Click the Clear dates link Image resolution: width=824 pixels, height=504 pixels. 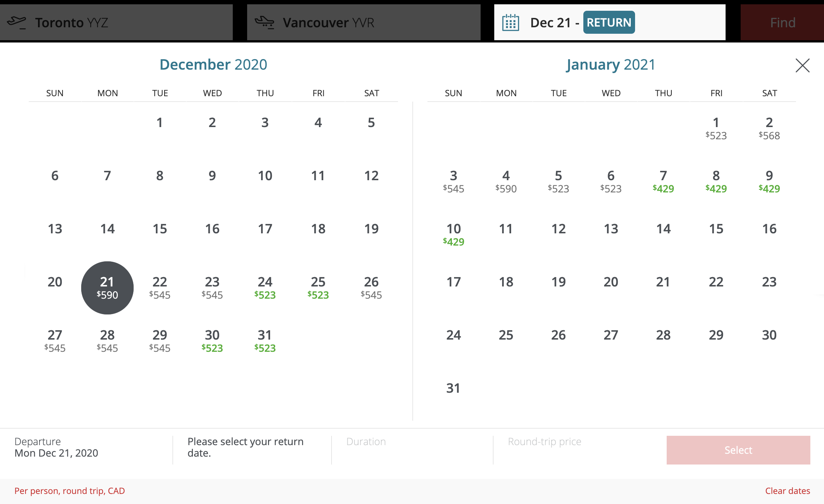(x=787, y=491)
